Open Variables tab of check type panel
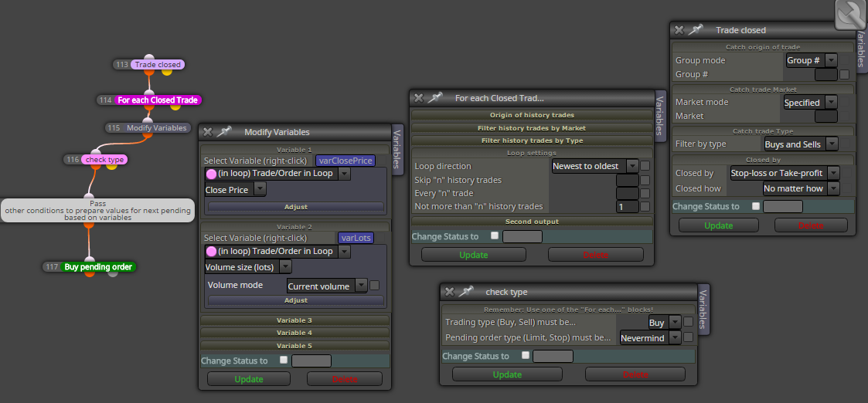868x403 pixels. [703, 309]
